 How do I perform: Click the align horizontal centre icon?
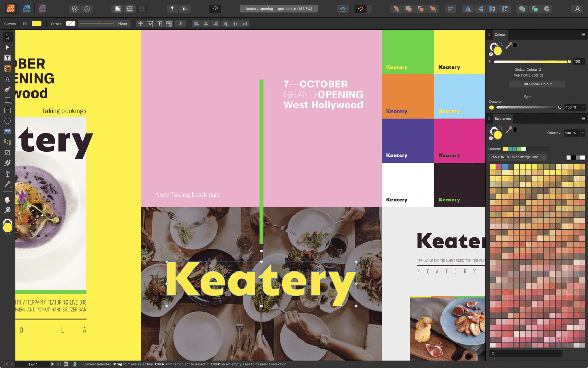pos(206,24)
